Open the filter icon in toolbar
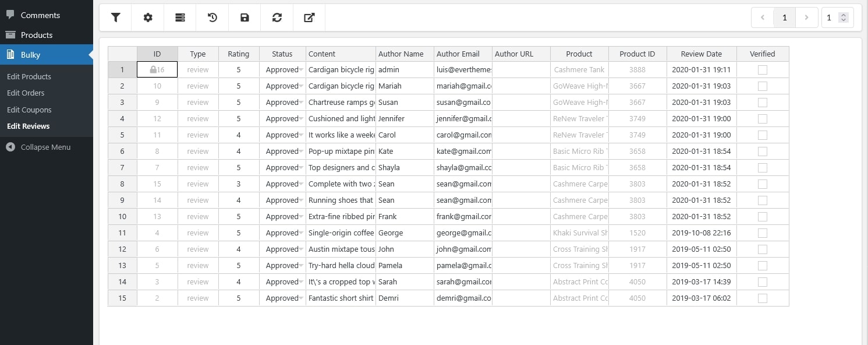This screenshot has width=868, height=345. (x=115, y=17)
